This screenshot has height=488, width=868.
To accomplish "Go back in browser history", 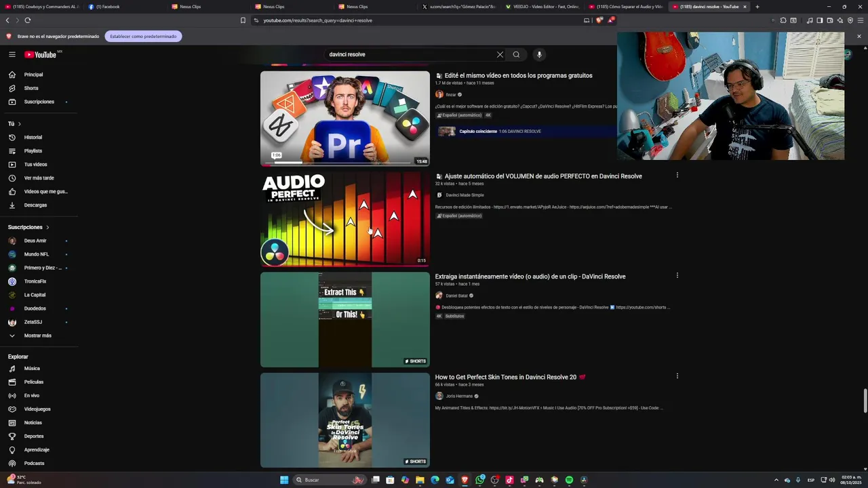I will [7, 20].
